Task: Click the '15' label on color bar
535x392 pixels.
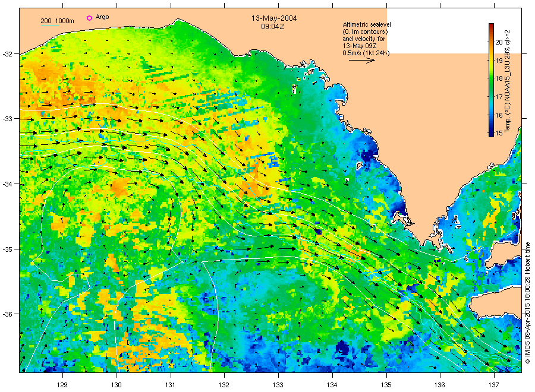Action: point(499,133)
